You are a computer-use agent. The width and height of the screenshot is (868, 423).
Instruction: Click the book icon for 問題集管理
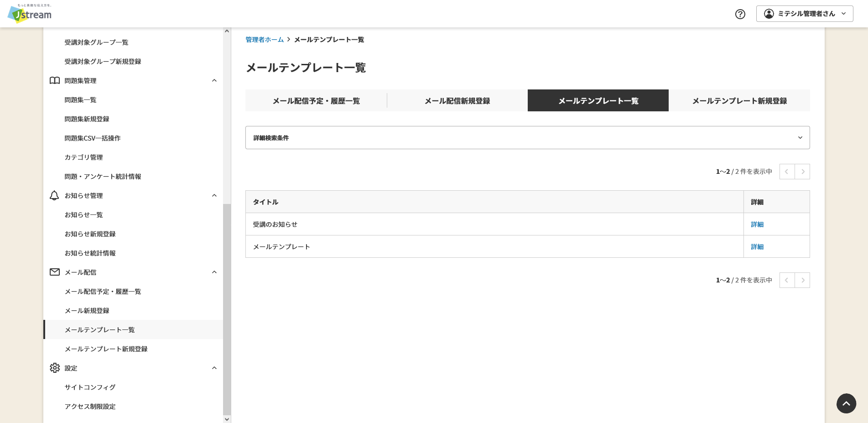pyautogui.click(x=55, y=81)
